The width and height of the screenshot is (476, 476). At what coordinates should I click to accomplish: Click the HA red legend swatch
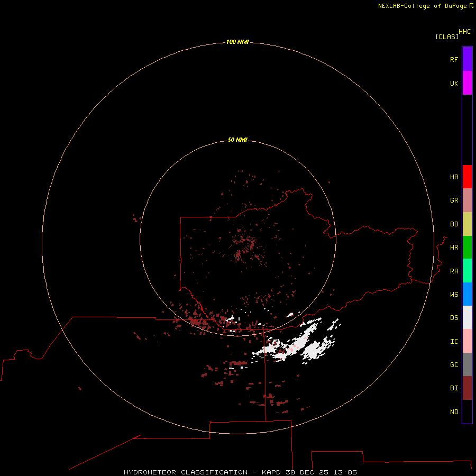pos(467,177)
